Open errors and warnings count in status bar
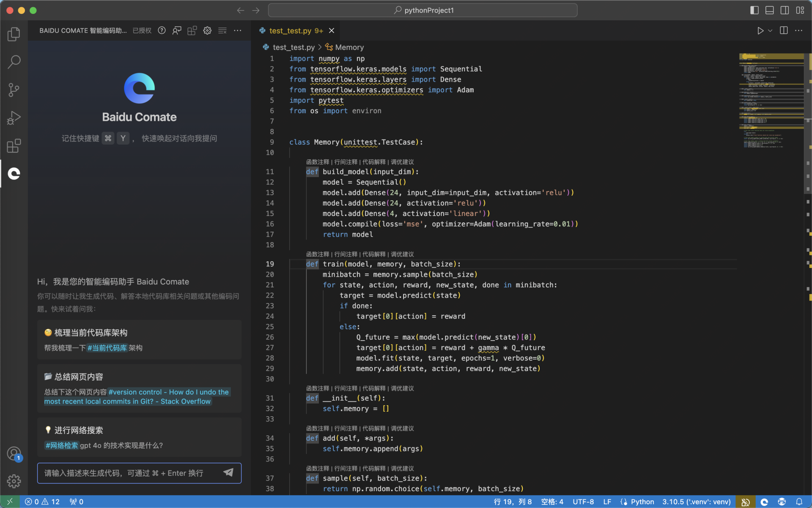The image size is (812, 508). click(42, 502)
